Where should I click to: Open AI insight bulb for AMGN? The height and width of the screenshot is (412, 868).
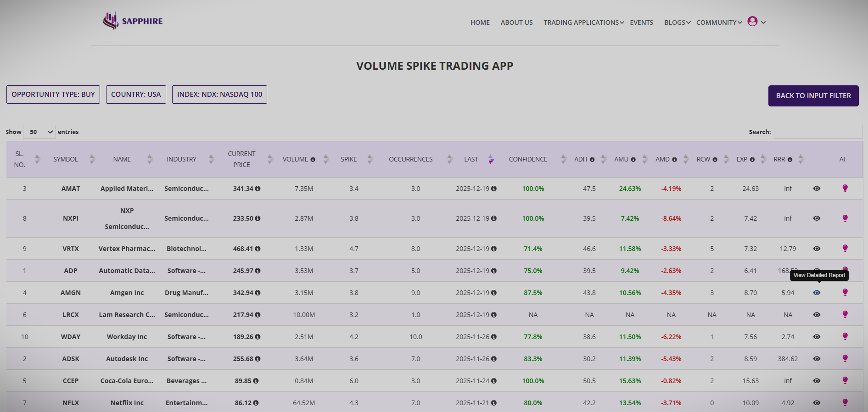[845, 292]
